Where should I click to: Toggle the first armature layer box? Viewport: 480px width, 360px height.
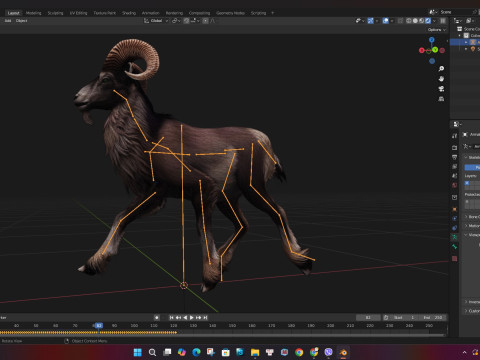[467, 183]
